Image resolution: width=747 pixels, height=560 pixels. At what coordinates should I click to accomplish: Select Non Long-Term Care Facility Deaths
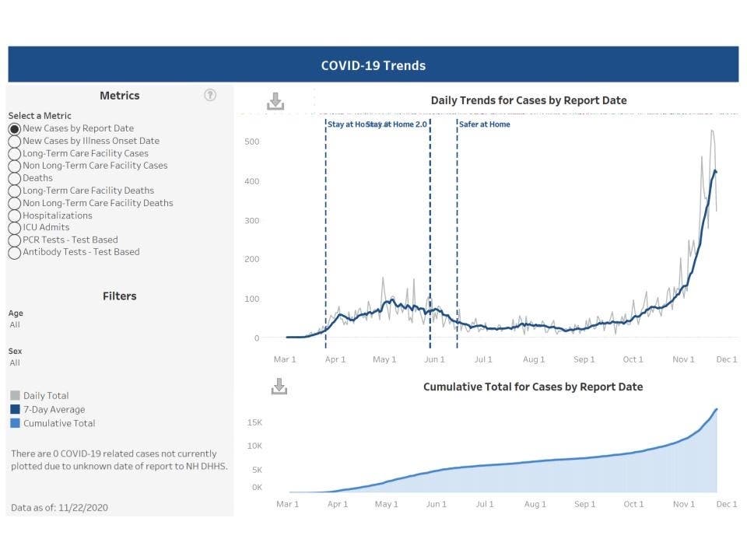[14, 203]
